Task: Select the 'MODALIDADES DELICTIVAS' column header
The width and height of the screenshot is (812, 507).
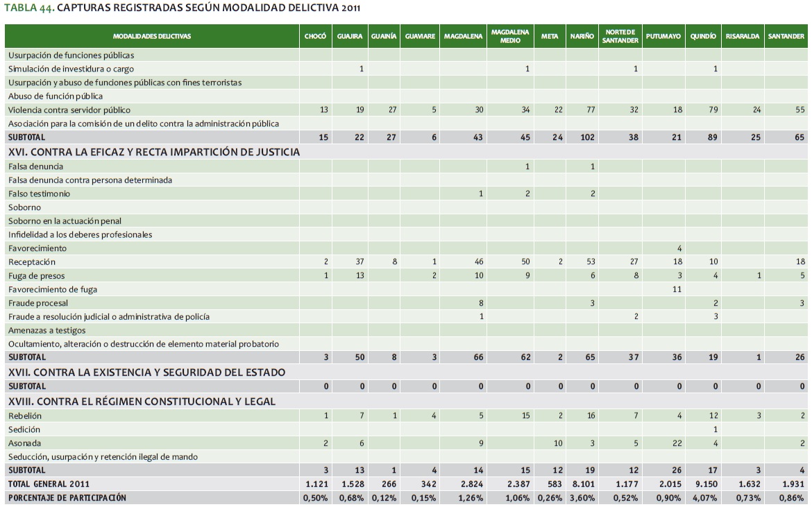Action: (x=152, y=36)
